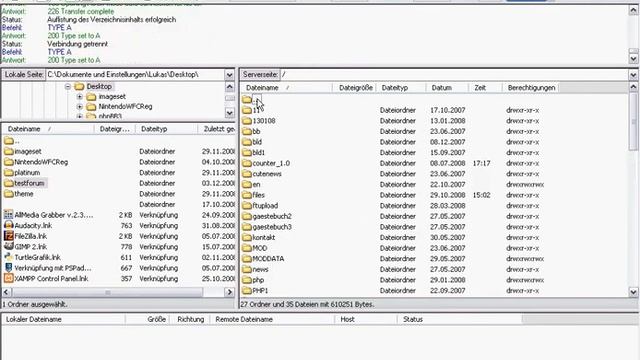Viewport: 640px width, 360px height.
Task: Select the bld1 server folder row
Action: [x=434, y=153]
